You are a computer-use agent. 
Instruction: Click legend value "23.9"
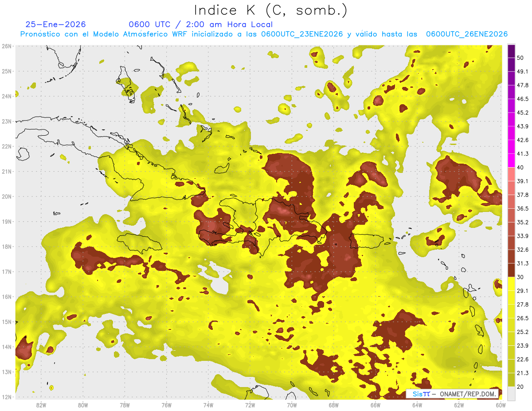[x=523, y=346]
